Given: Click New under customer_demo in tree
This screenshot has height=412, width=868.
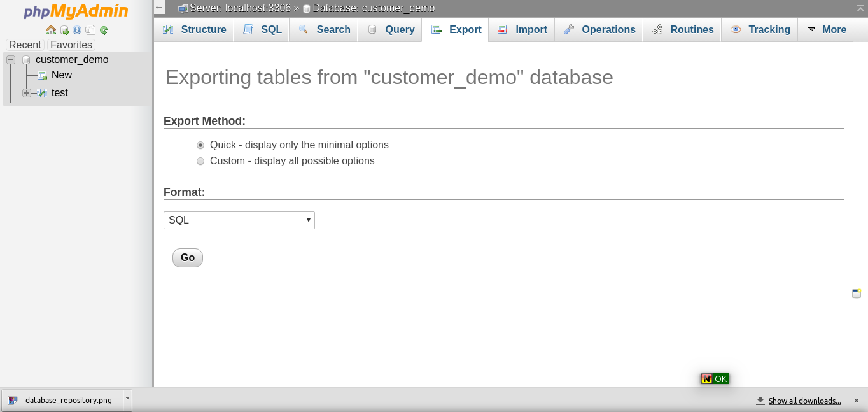Looking at the screenshot, I should coord(62,75).
